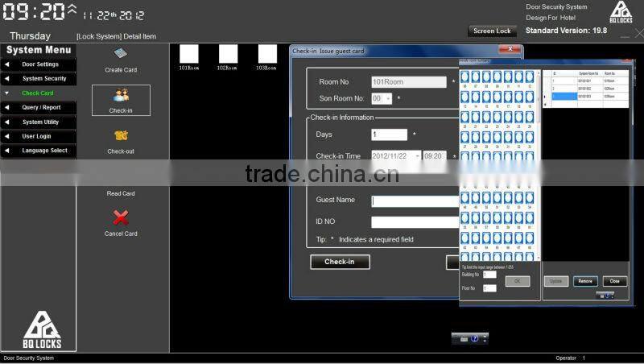Screen dimensions: 644x364
Task: Click the Screen Lock button
Action: coord(492,31)
